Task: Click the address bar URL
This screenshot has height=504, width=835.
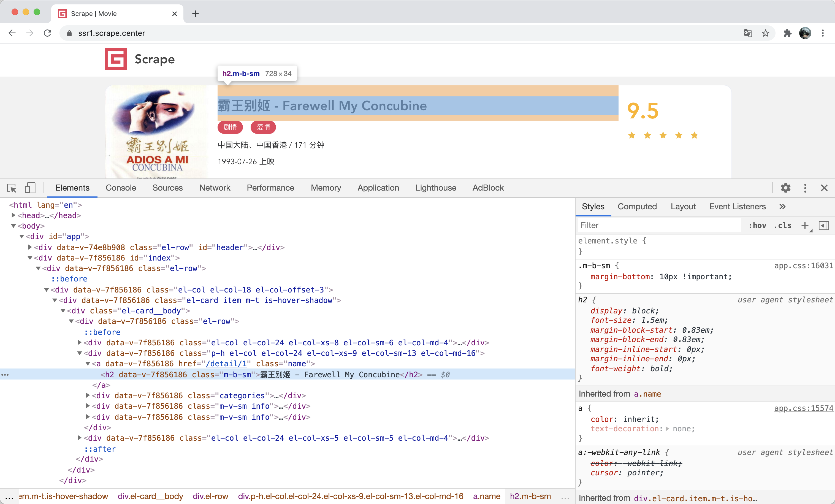Action: [112, 33]
